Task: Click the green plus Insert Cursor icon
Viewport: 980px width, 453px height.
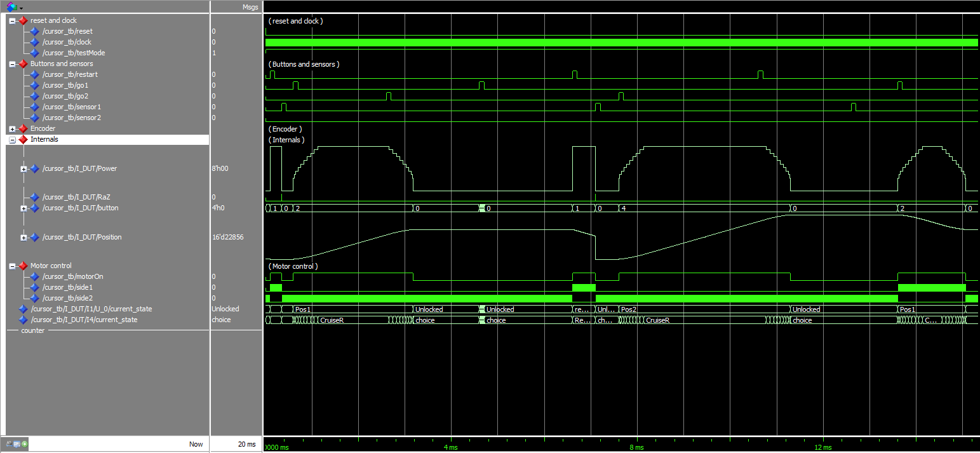Action: pos(24,443)
